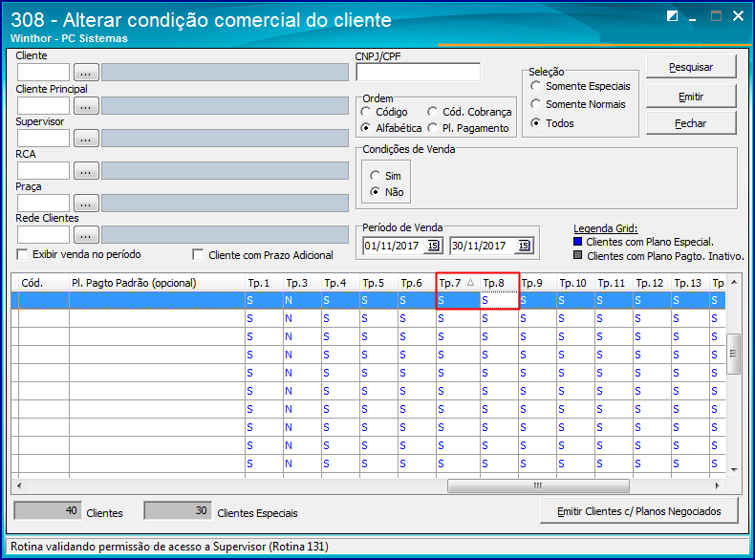Sort by Tp.1 column header
Viewport: 755px width, 560px height.
[265, 283]
